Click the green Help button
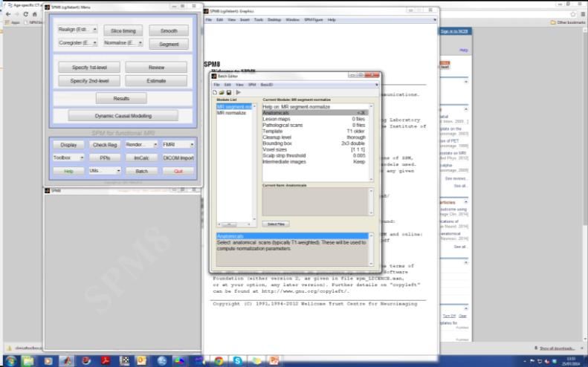Viewport: 588px width, 367px height. (x=68, y=171)
